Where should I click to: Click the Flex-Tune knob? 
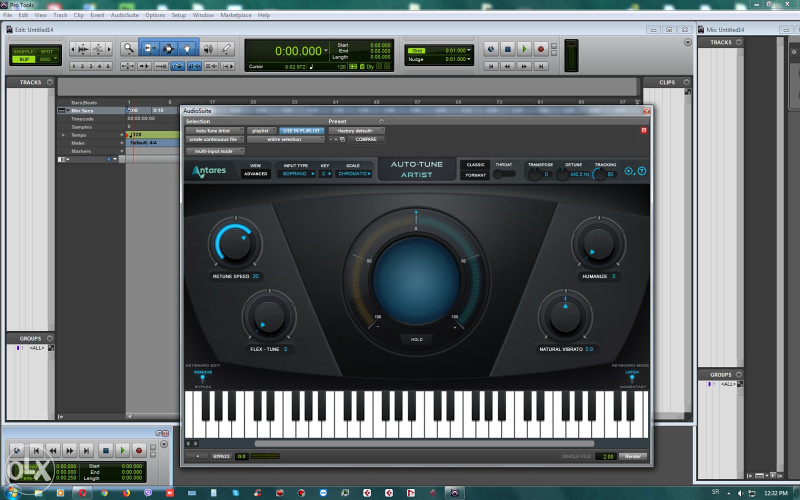tap(269, 316)
